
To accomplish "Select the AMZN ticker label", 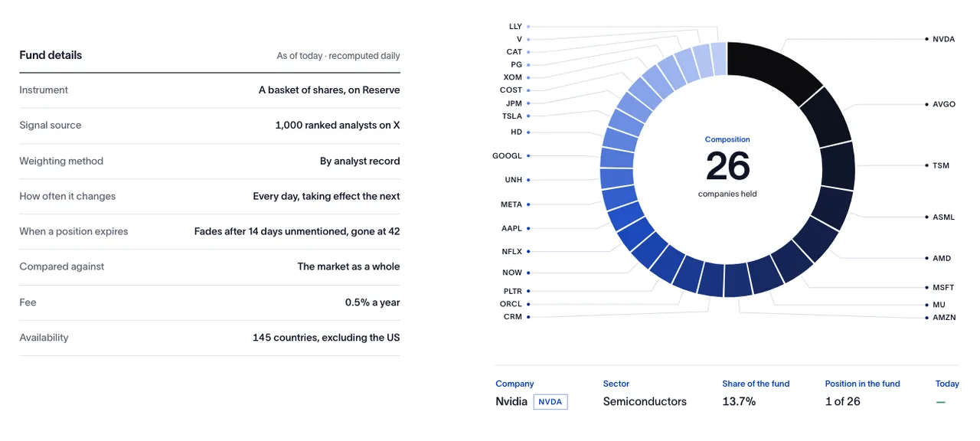I will (943, 317).
